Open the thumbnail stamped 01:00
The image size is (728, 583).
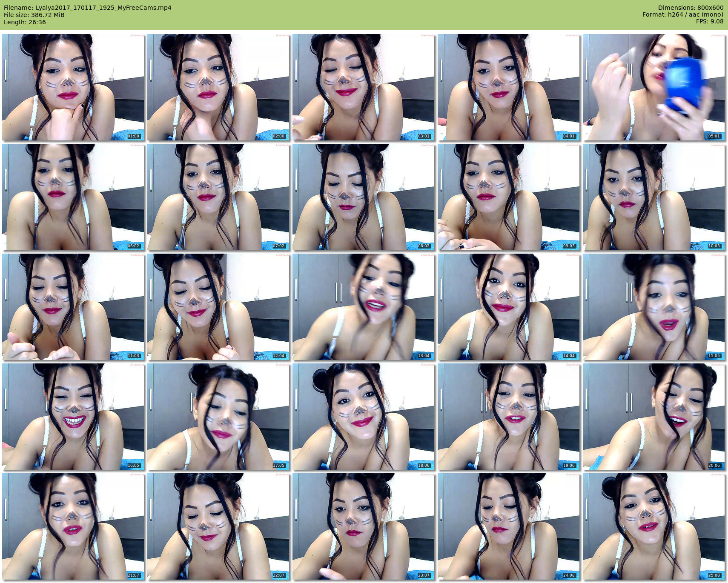pos(73,87)
